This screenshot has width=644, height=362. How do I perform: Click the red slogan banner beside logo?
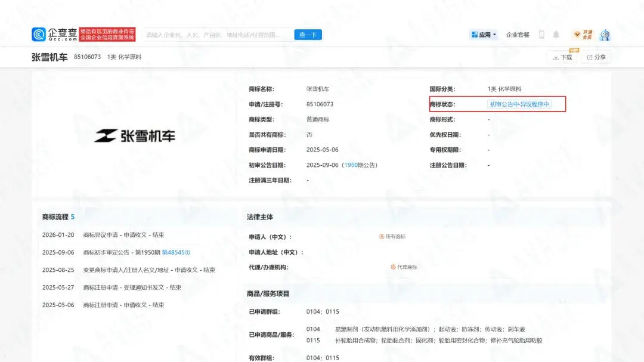pos(107,35)
